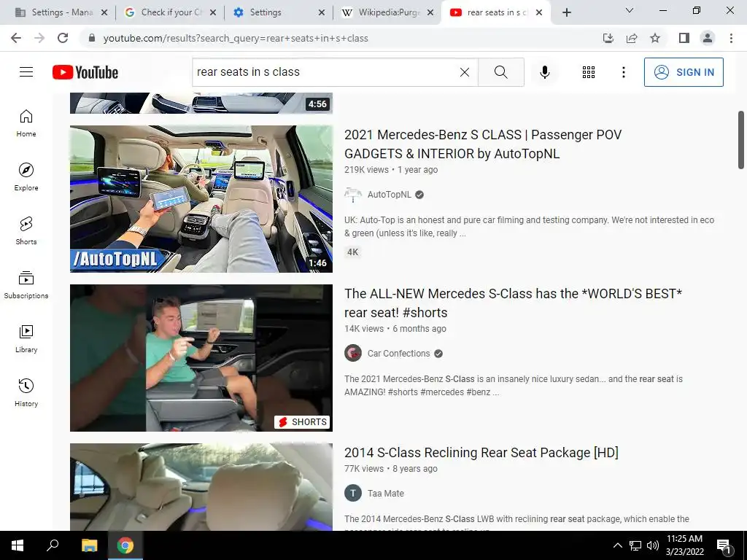Screen dimensions: 747x560
Task: Open the Windows Start menu
Action: tap(18, 545)
